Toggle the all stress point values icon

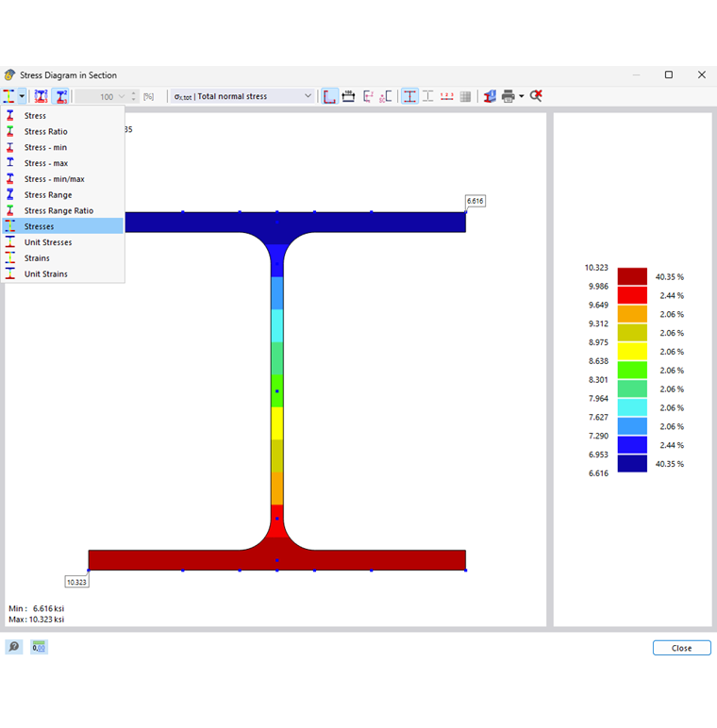click(x=41, y=96)
